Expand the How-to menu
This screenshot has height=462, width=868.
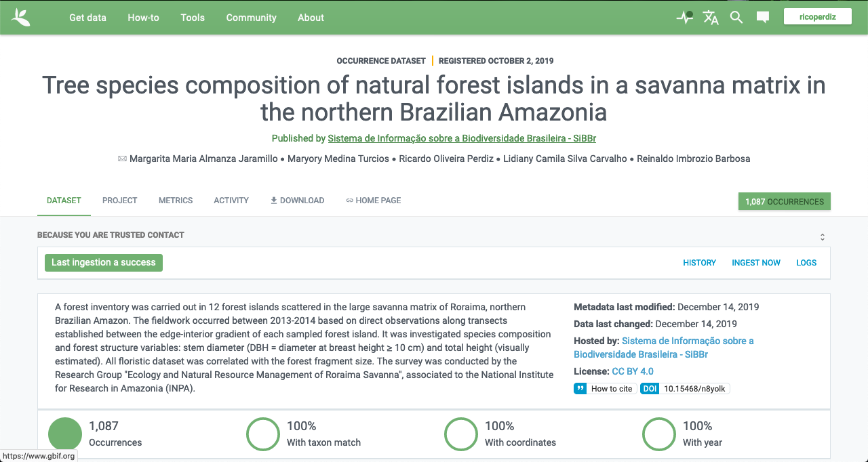tap(143, 18)
